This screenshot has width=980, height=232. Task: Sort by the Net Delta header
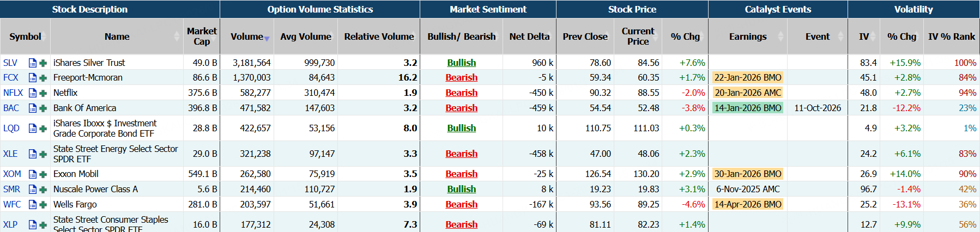point(529,36)
